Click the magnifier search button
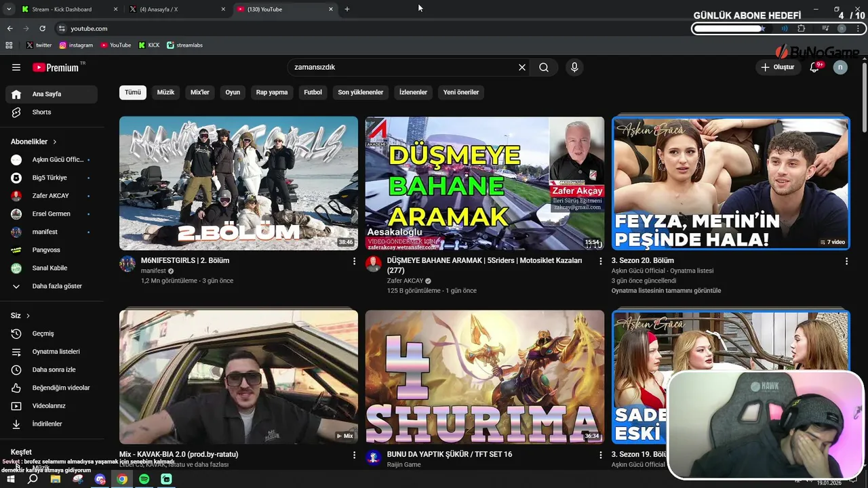 coord(544,67)
